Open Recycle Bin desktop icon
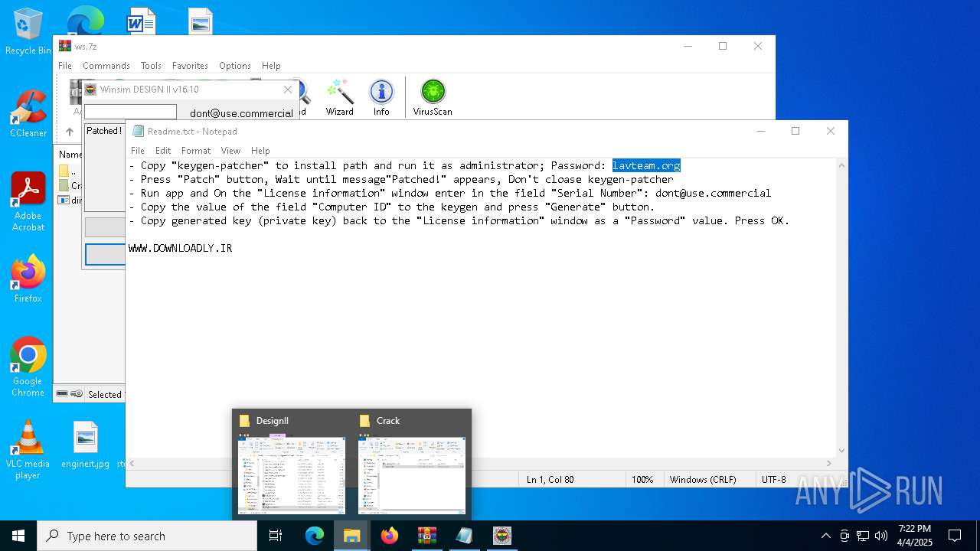980x551 pixels. pyautogui.click(x=28, y=31)
